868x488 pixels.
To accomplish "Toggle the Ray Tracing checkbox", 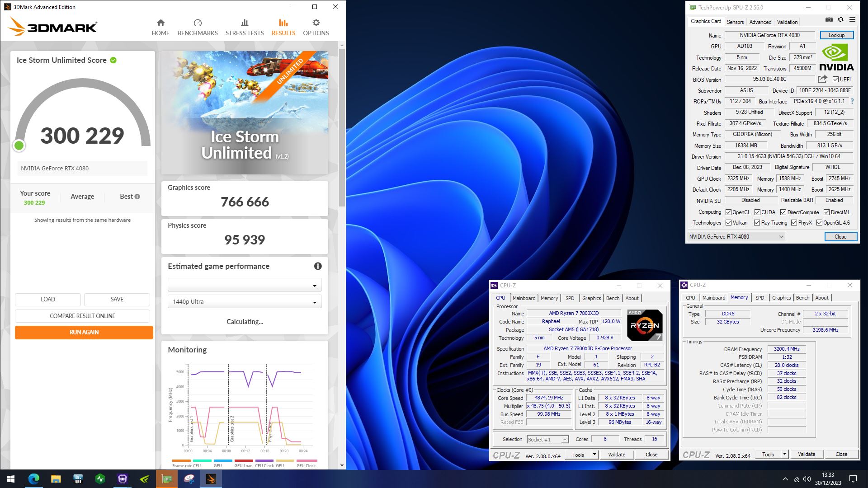I will [757, 223].
